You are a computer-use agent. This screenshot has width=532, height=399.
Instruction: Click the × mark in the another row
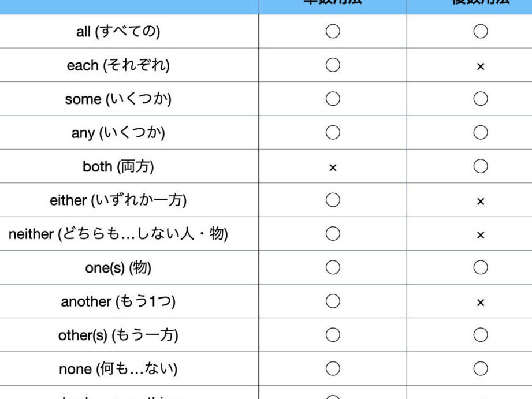[x=480, y=303]
